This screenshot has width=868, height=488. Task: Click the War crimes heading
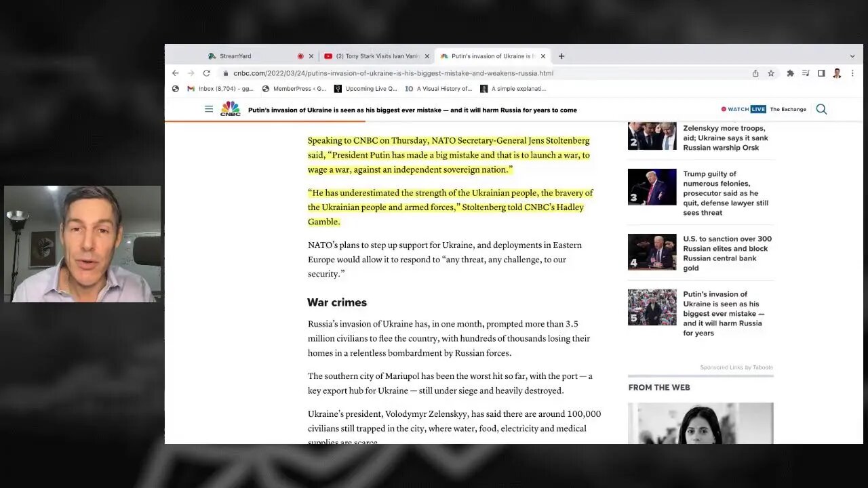point(337,302)
